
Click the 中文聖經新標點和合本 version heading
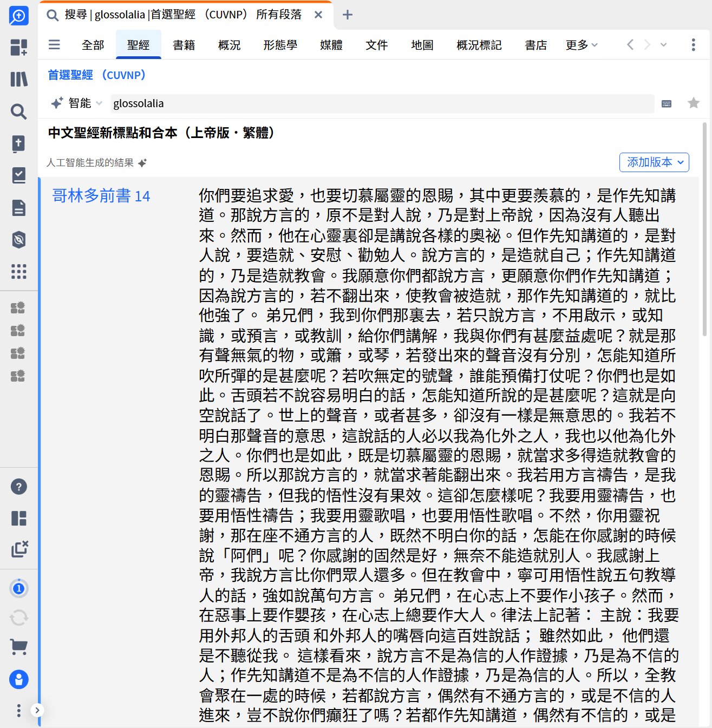click(x=161, y=133)
